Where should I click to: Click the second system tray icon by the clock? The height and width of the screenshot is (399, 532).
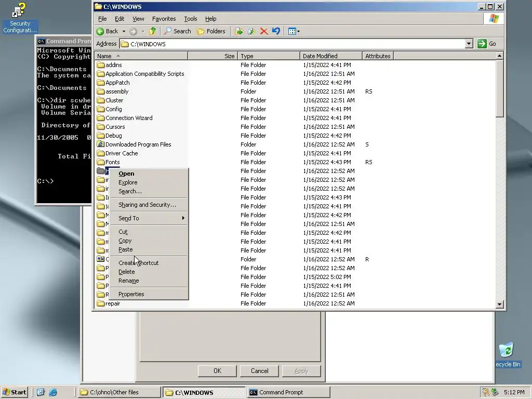pyautogui.click(x=495, y=392)
